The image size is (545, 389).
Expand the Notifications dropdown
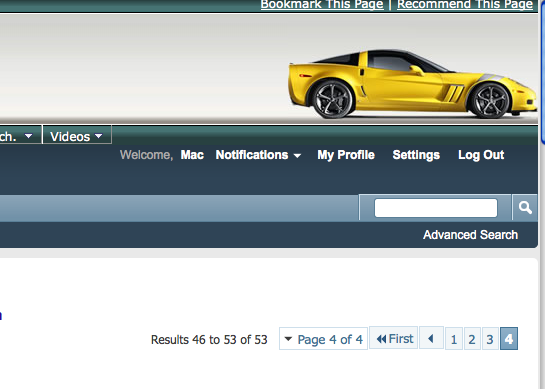click(x=258, y=155)
